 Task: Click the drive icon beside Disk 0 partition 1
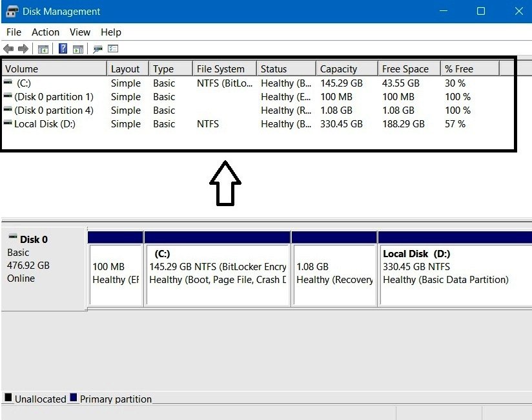coord(8,96)
